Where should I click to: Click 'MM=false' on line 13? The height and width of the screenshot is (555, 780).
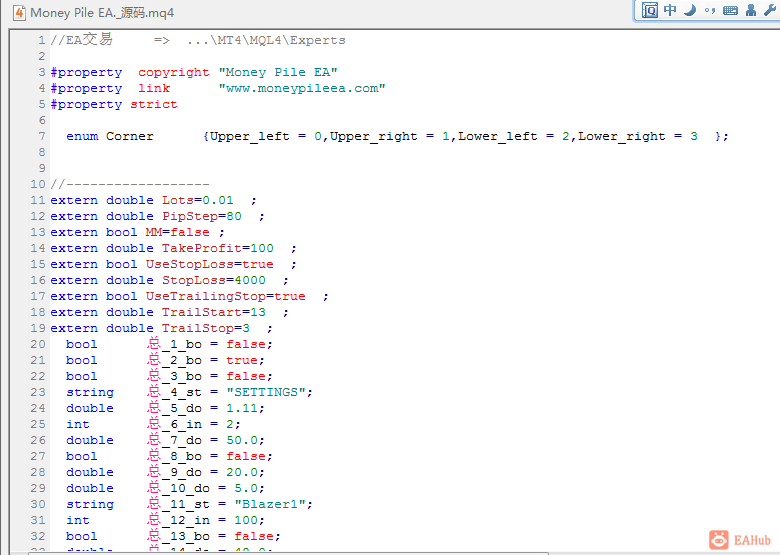pos(178,232)
